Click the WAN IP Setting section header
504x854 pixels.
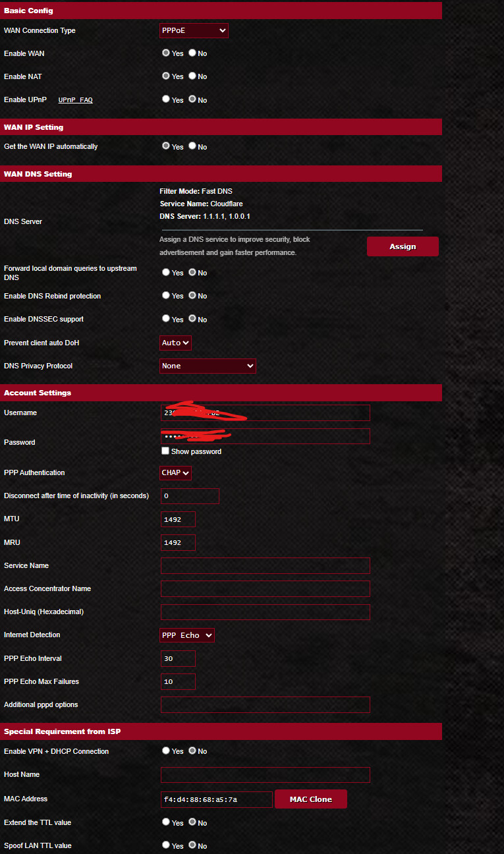[x=221, y=127]
